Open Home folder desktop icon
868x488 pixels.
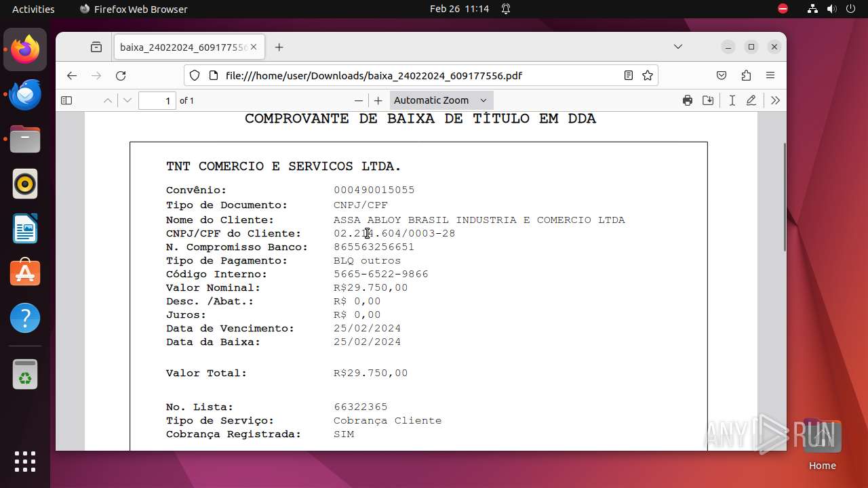click(x=822, y=445)
